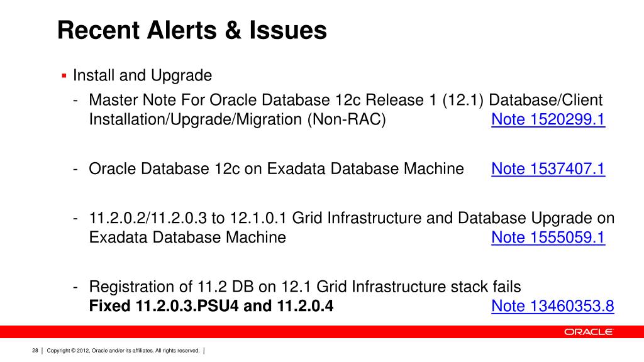Click the slide number 28
644x362 pixels.
point(35,351)
